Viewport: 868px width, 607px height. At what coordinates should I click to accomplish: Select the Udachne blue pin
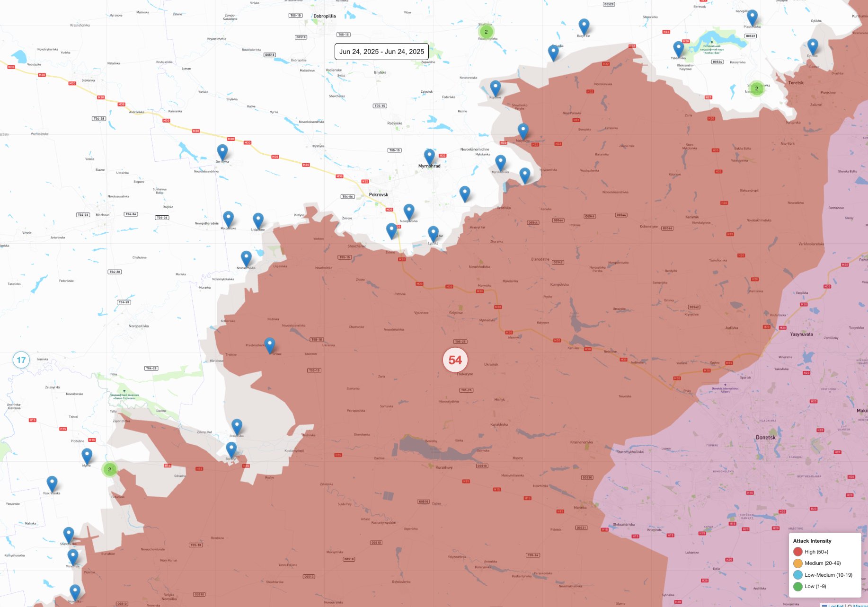click(x=258, y=221)
